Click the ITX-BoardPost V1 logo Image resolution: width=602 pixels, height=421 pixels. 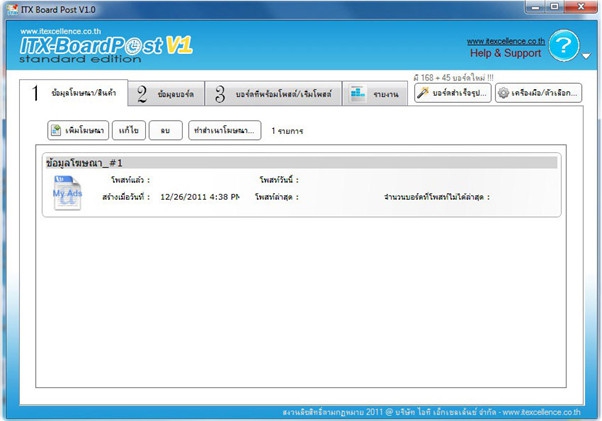(x=106, y=47)
